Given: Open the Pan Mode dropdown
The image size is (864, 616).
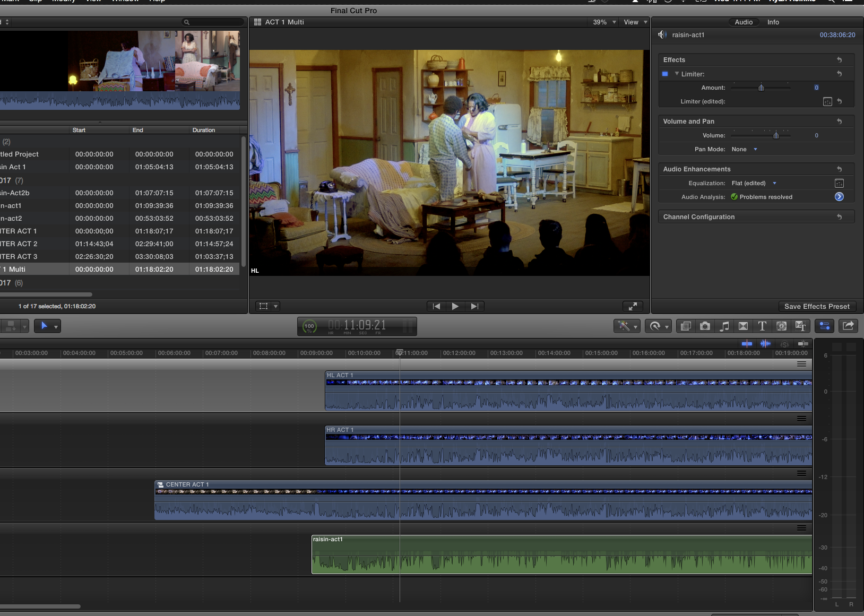Looking at the screenshot, I should 744,149.
